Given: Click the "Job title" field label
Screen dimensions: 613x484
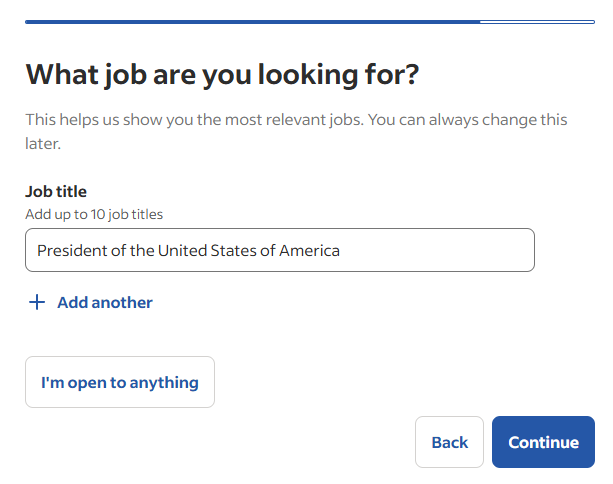Looking at the screenshot, I should [56, 191].
